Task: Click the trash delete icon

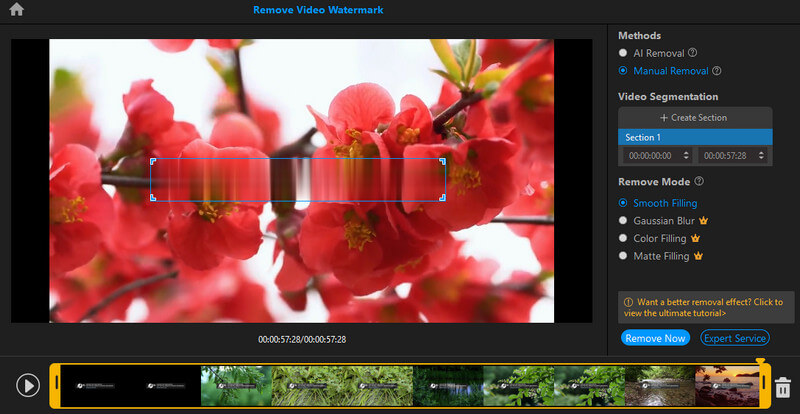Action: click(783, 387)
